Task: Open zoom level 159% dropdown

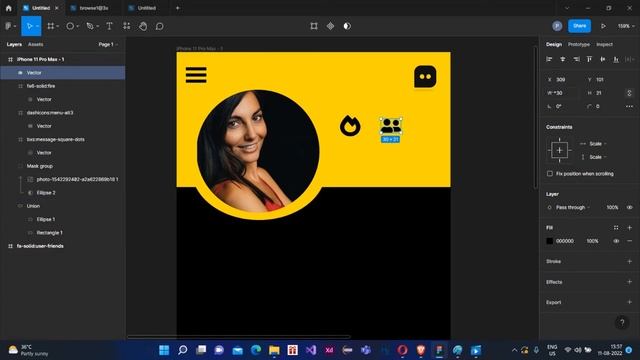Action: coord(626,26)
